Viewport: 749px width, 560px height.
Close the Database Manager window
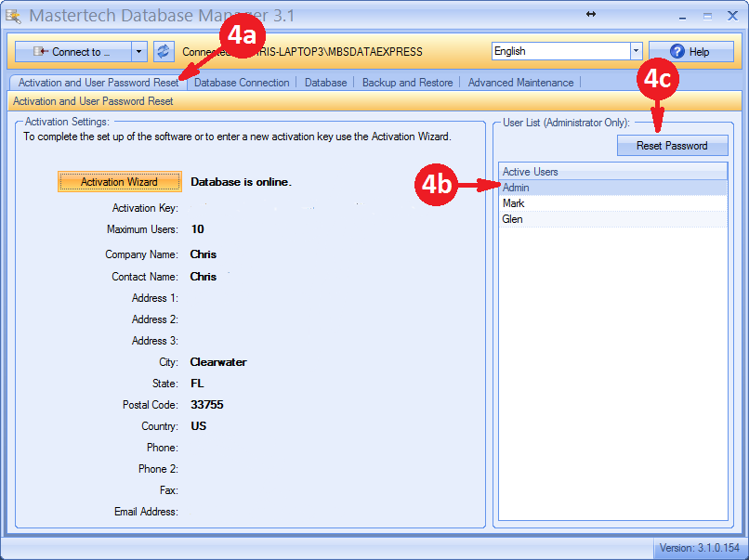pos(732,16)
